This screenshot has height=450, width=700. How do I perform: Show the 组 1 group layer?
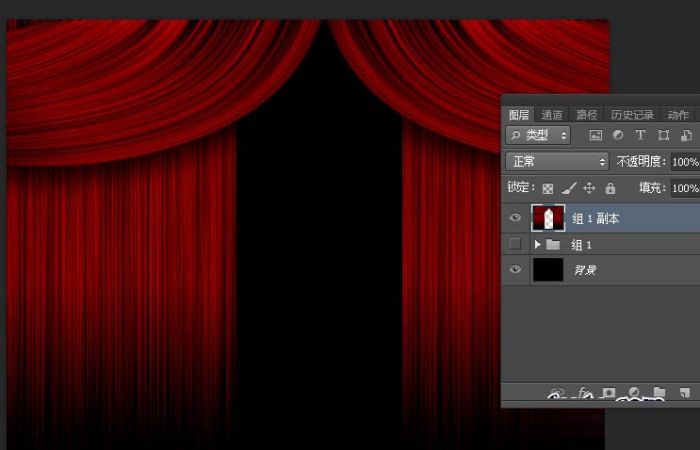pos(516,244)
